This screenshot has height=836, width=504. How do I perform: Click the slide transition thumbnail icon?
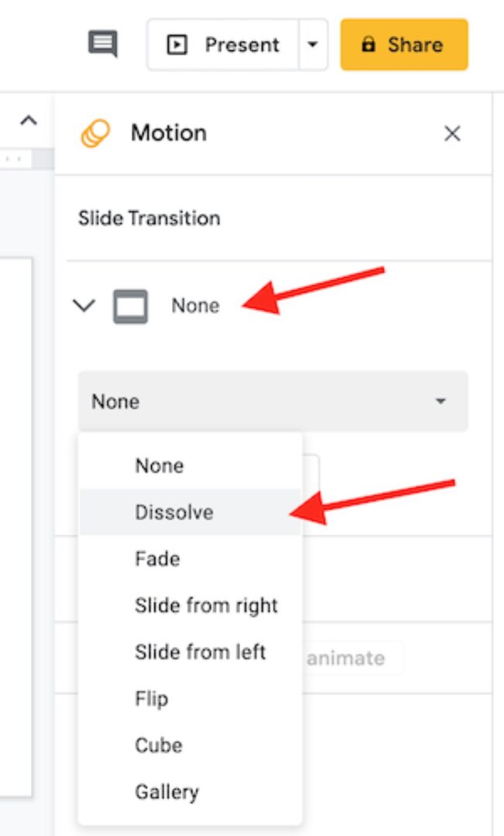click(x=130, y=305)
